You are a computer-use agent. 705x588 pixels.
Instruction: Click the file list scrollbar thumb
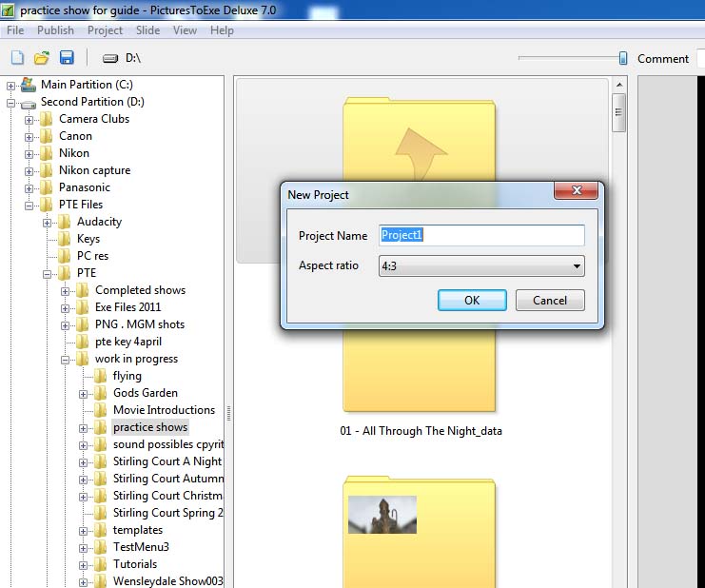(x=618, y=112)
